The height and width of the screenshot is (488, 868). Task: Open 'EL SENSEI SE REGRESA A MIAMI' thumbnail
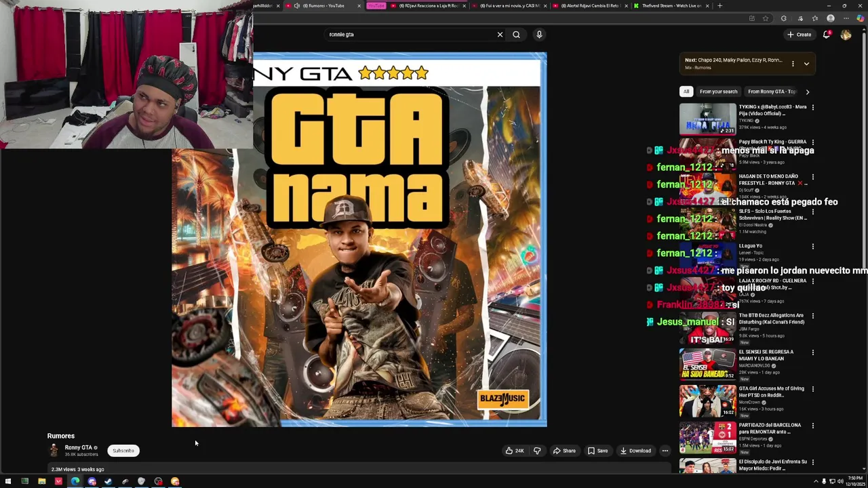click(x=707, y=365)
